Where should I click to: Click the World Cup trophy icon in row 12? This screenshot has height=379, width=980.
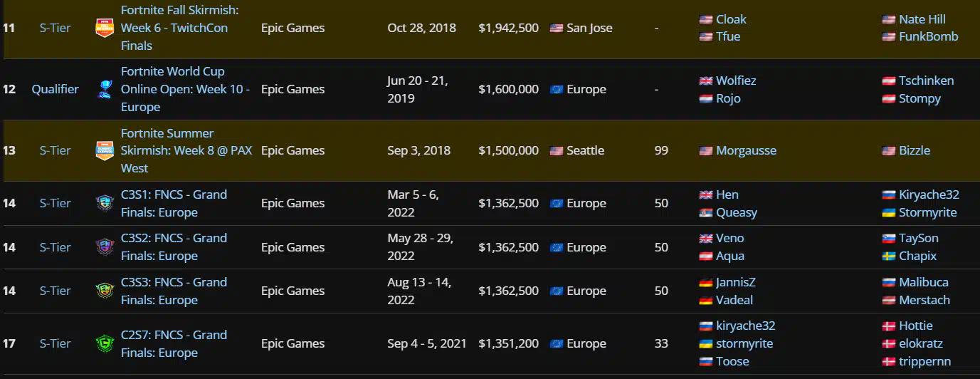(x=105, y=90)
